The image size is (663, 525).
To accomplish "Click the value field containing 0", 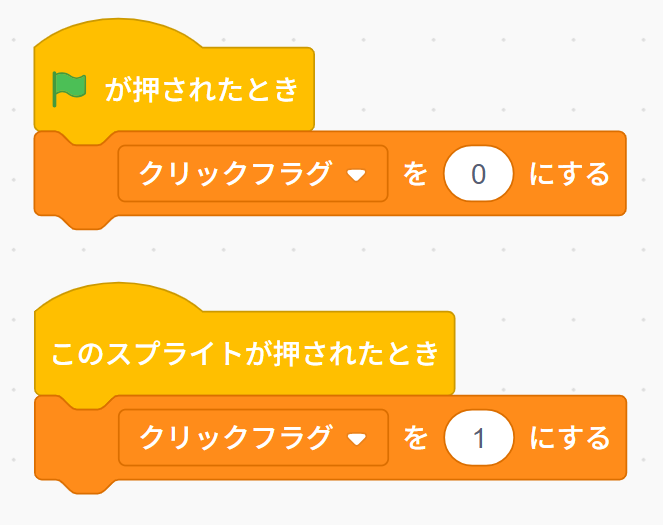I will (x=478, y=174).
